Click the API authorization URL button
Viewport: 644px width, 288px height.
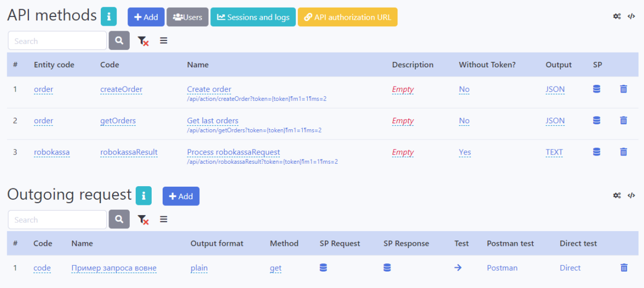click(x=347, y=17)
